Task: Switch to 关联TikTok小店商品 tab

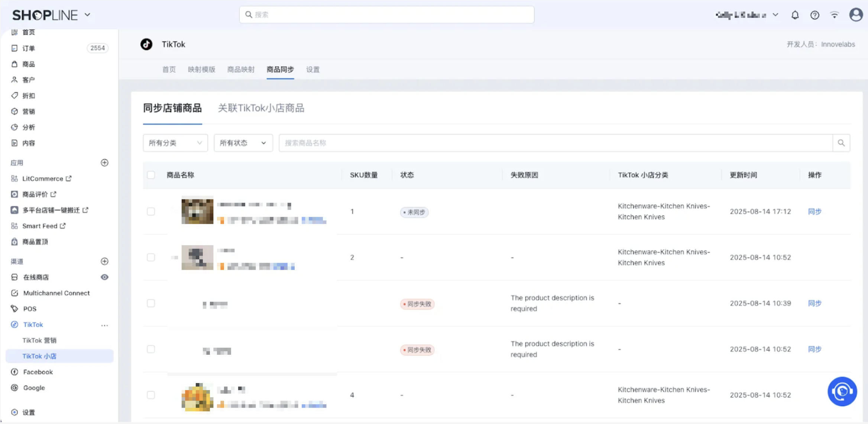Action: tap(261, 108)
